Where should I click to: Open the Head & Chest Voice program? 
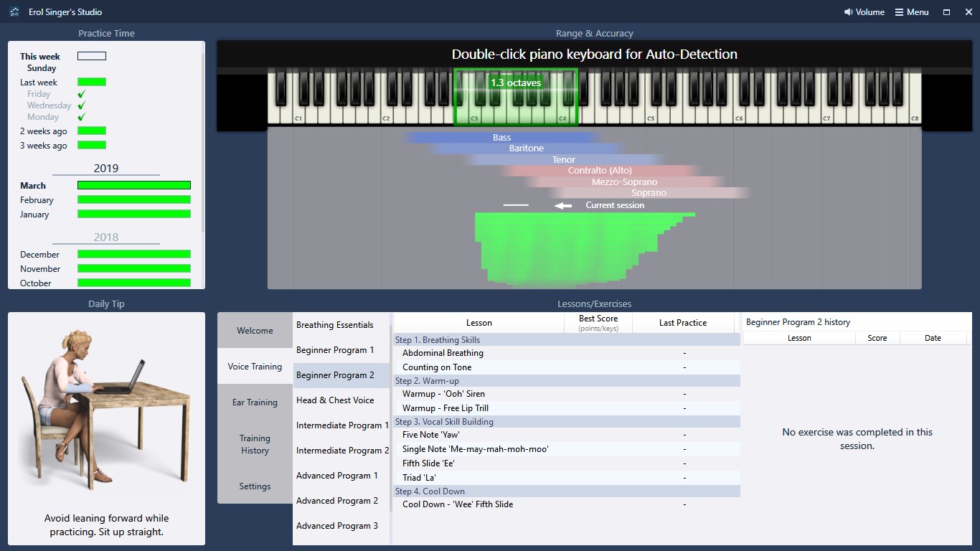pyautogui.click(x=335, y=400)
